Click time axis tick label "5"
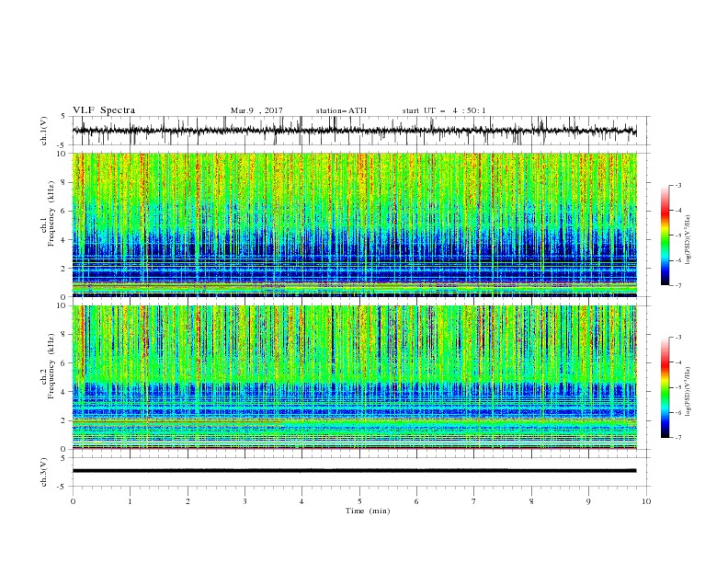Viewport: 728px width, 563px height. click(x=359, y=501)
